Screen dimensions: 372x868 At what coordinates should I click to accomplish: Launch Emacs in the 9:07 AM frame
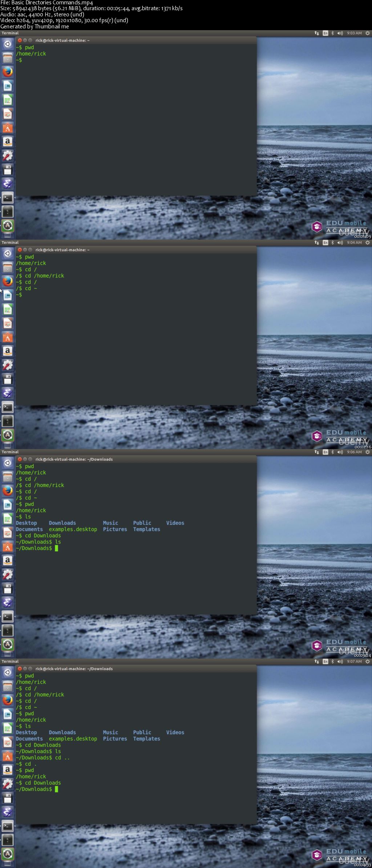[8, 812]
